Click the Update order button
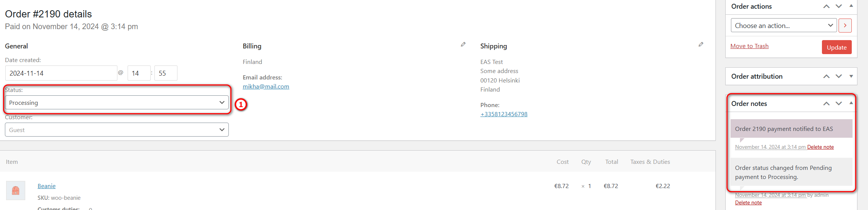Image resolution: width=868 pixels, height=210 pixels. click(x=836, y=47)
